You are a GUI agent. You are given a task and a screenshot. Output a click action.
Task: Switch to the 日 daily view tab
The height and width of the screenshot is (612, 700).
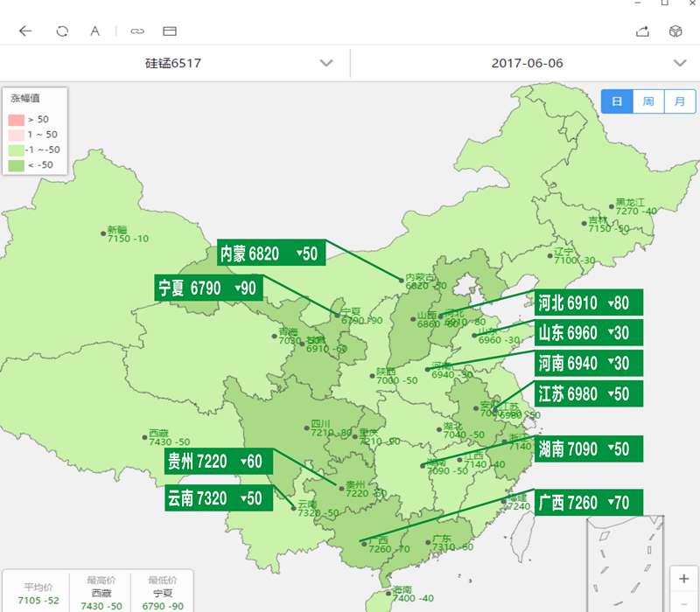point(617,101)
